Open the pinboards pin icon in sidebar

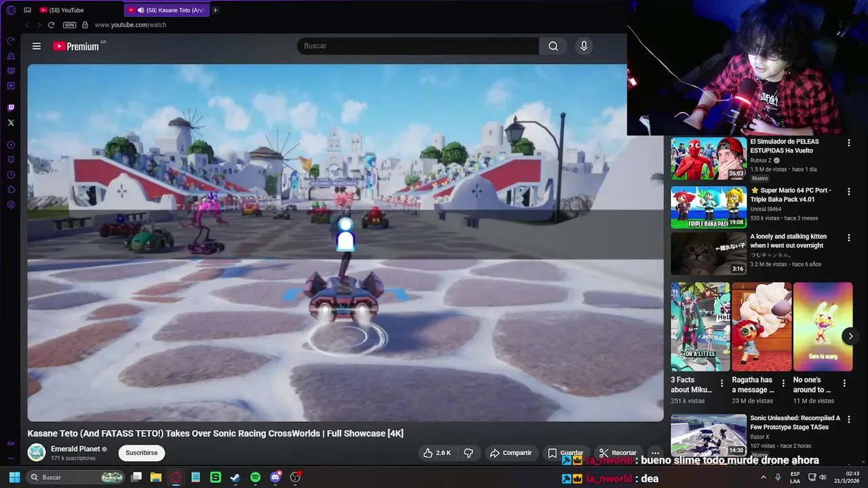pyautogui.click(x=11, y=160)
